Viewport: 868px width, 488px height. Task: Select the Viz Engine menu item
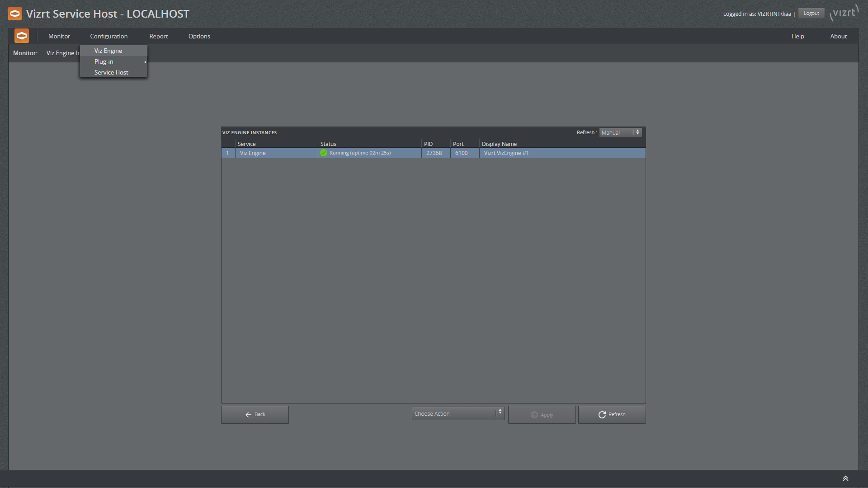(x=108, y=51)
